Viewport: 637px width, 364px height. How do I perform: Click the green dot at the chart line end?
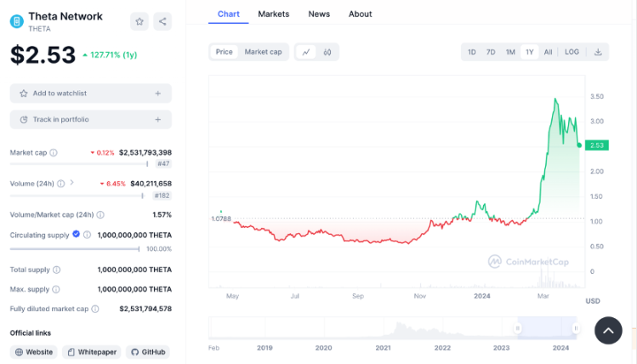coord(579,145)
